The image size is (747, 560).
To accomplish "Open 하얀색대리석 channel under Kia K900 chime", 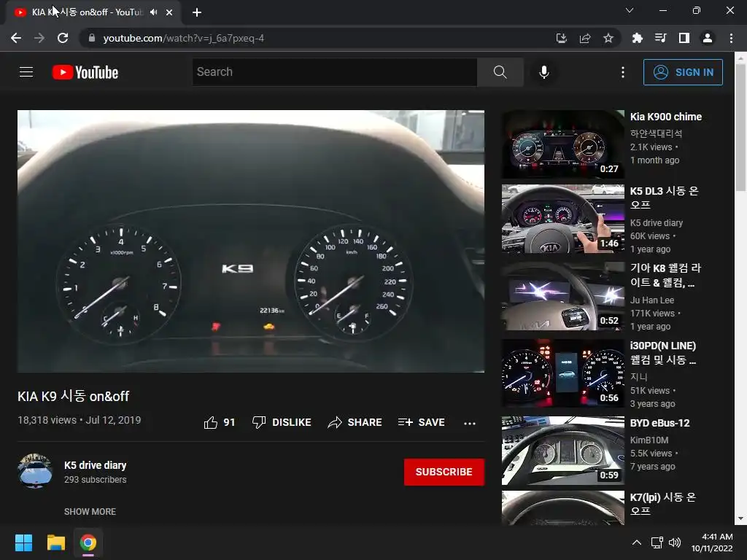I will click(x=656, y=133).
